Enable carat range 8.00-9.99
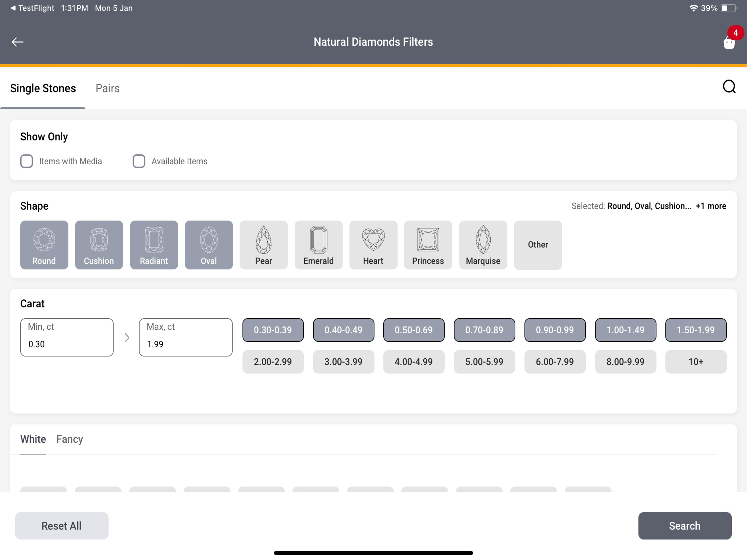 click(x=625, y=362)
